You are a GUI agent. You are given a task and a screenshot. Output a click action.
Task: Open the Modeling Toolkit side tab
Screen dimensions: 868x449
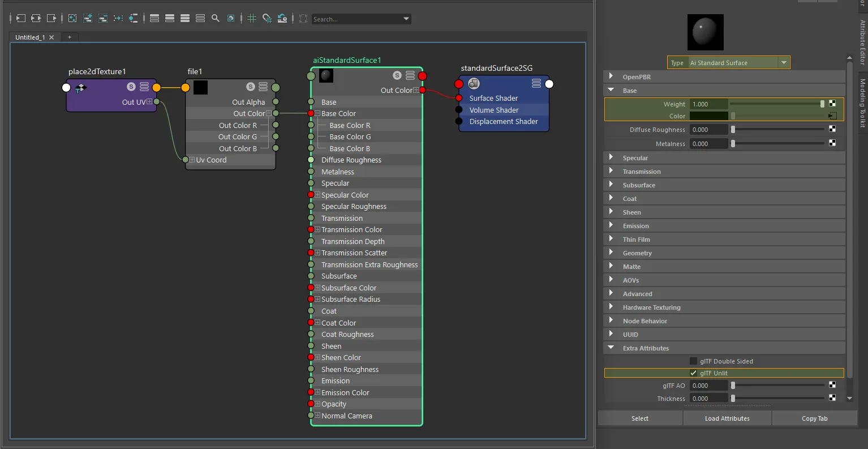pyautogui.click(x=862, y=102)
